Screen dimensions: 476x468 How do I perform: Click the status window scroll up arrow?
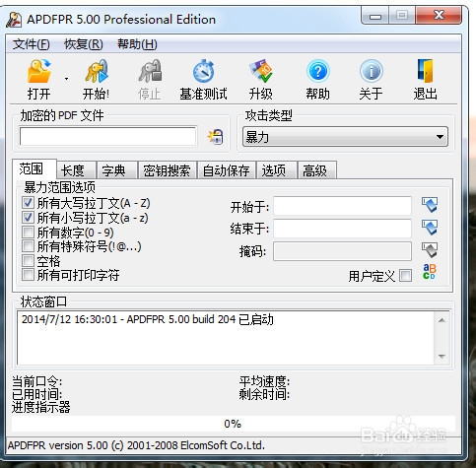pos(442,320)
